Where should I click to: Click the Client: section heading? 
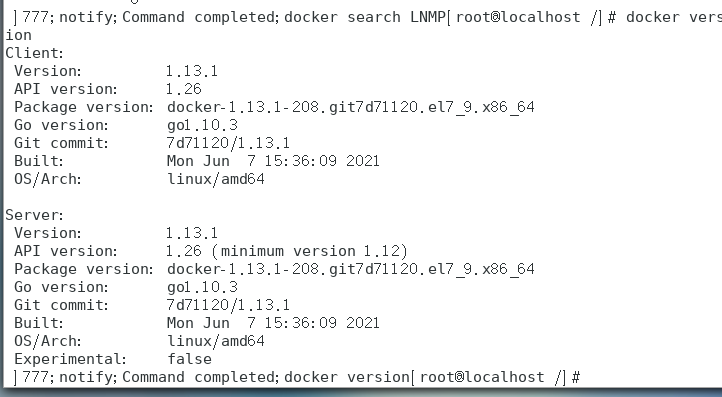(x=34, y=53)
